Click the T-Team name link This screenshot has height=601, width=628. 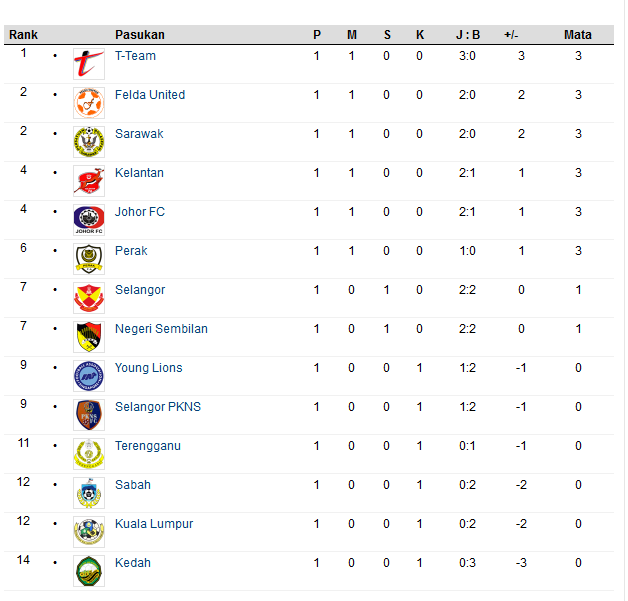click(135, 56)
